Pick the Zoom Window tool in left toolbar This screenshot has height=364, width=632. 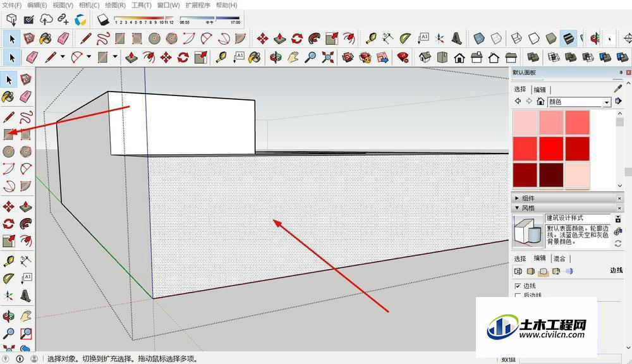[x=26, y=334]
